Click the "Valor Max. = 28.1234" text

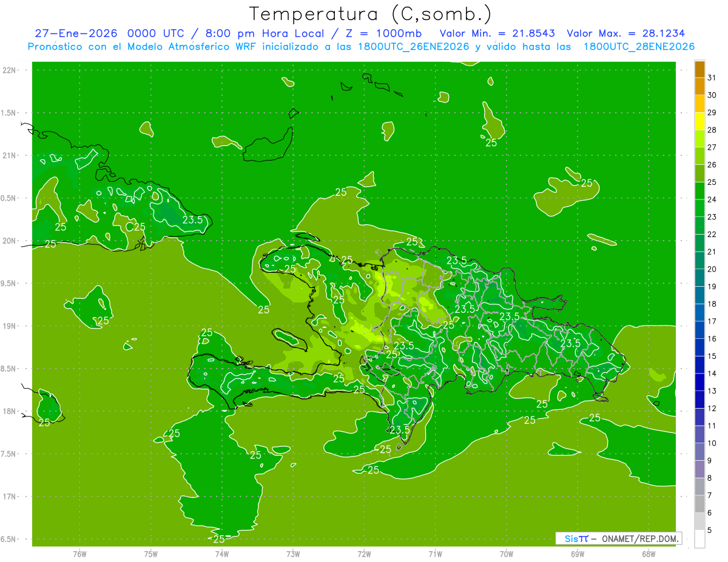click(625, 34)
